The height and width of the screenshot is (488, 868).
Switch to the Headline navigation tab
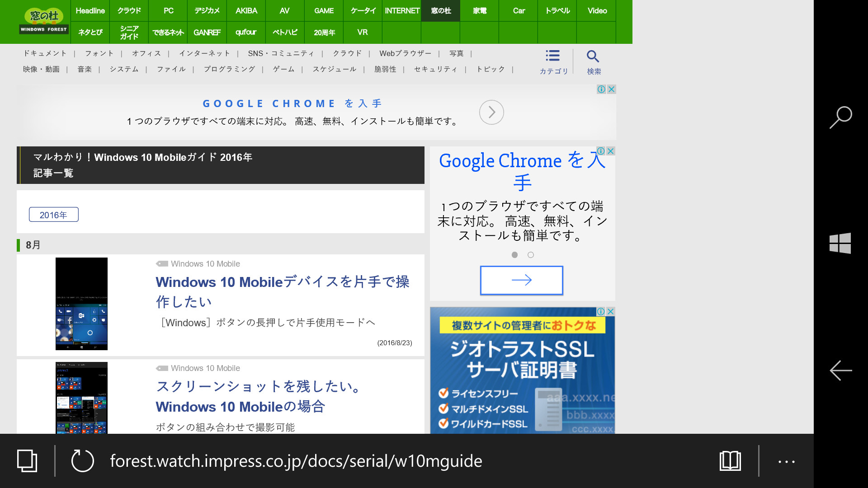[90, 11]
